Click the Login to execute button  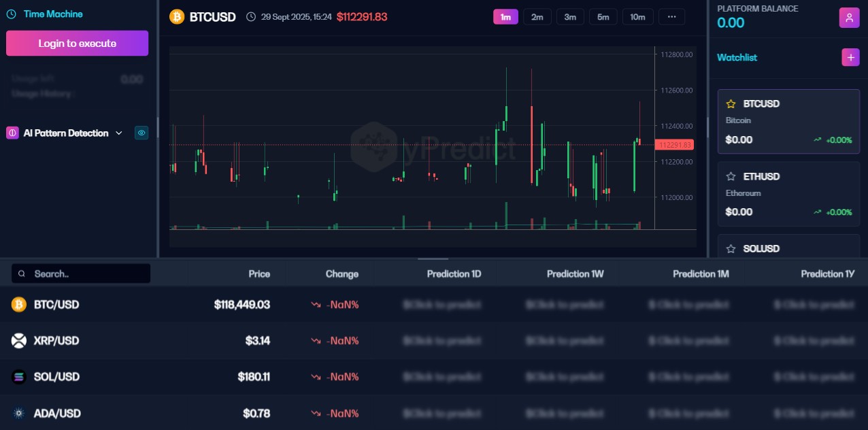(x=77, y=43)
